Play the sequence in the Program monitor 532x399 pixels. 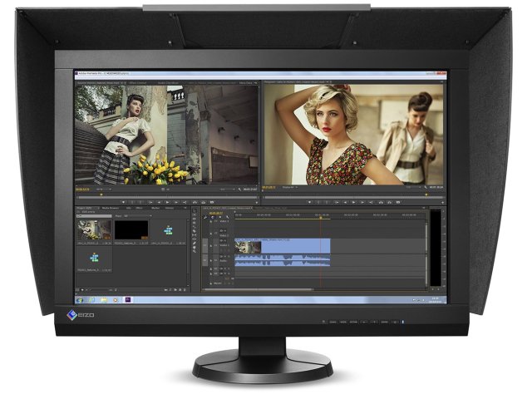(354, 202)
